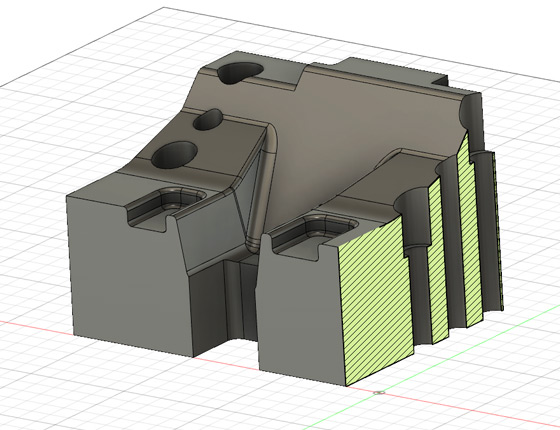
Task: Pick the large round hole on the left block
Action: point(175,155)
